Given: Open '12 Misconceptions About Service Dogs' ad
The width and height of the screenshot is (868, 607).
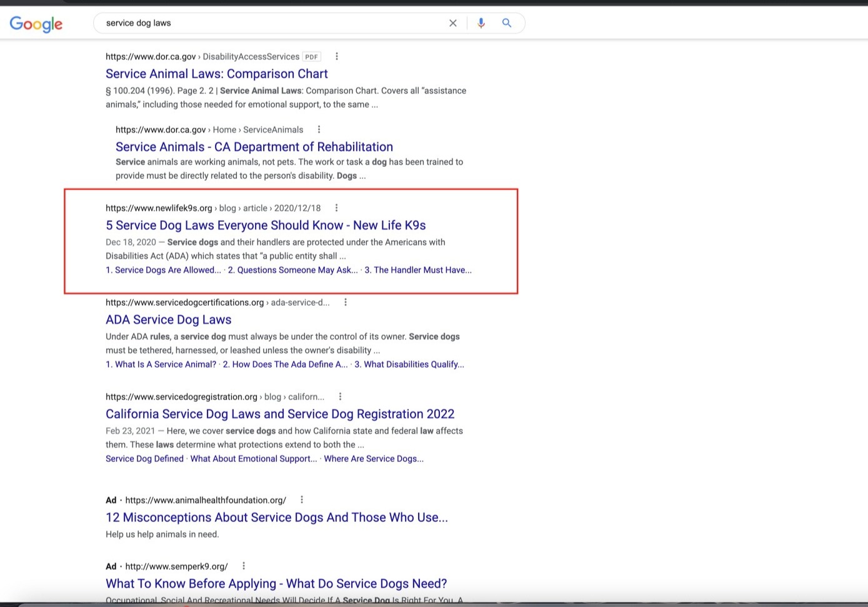Looking at the screenshot, I should (x=276, y=517).
